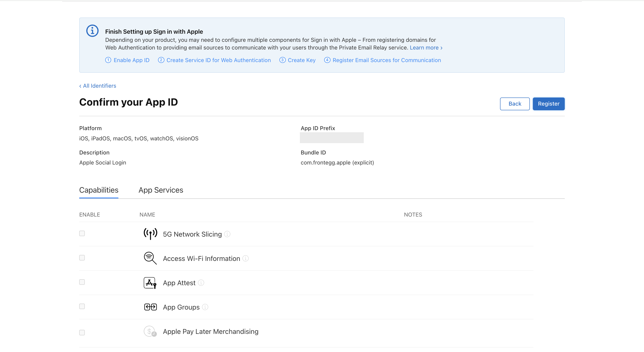Switch to the App Services tab

(161, 190)
